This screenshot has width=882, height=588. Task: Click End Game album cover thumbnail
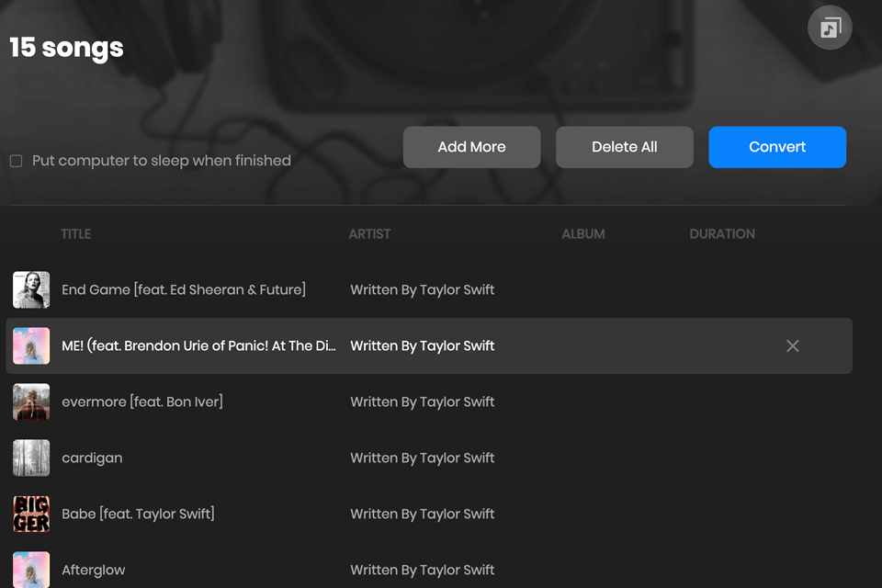[x=31, y=290]
